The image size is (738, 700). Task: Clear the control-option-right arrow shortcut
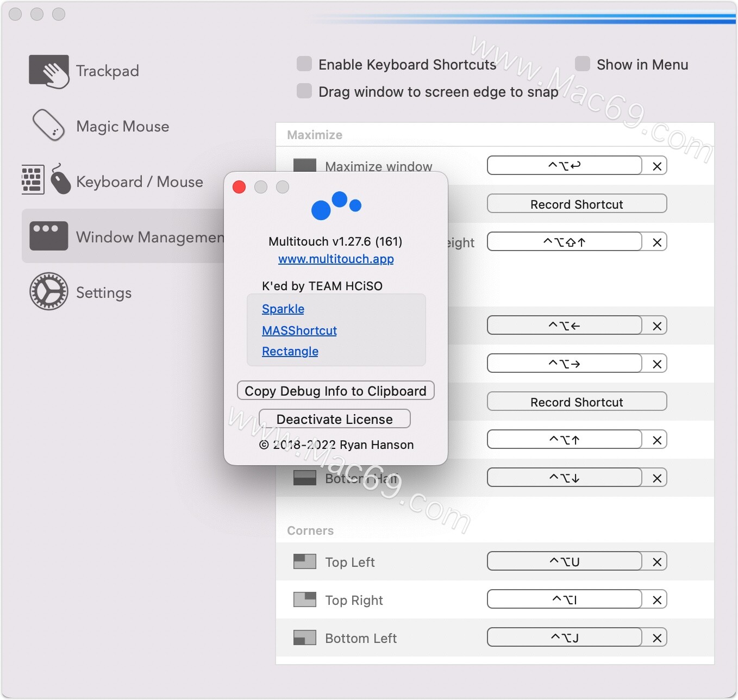[656, 364]
